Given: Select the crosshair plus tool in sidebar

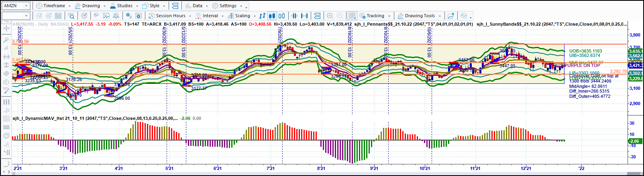Looking at the screenshot, I should pyautogui.click(x=6, y=28).
